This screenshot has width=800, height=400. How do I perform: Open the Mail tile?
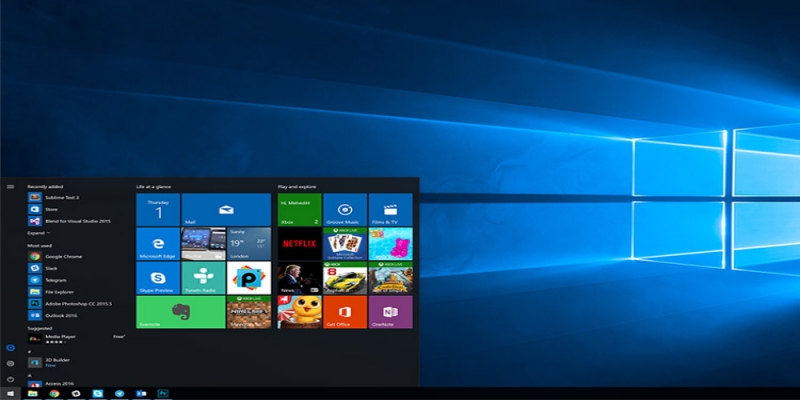point(226,210)
